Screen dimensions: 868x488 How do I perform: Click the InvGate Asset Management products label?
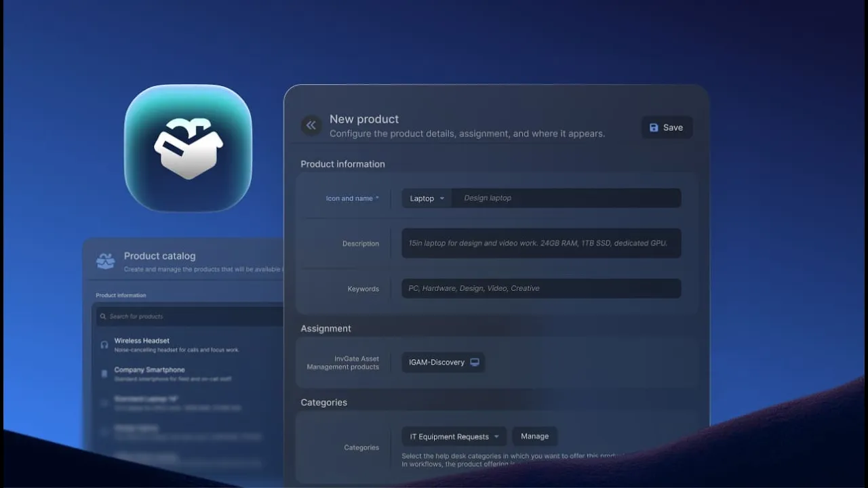pyautogui.click(x=343, y=363)
